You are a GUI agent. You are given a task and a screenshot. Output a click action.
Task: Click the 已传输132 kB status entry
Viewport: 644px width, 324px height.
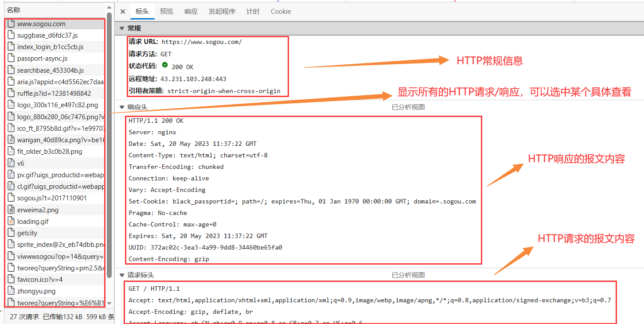click(62, 317)
